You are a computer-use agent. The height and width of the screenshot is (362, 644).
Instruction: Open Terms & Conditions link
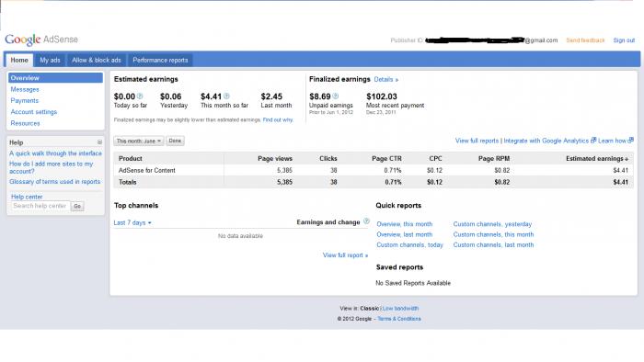pyautogui.click(x=399, y=319)
